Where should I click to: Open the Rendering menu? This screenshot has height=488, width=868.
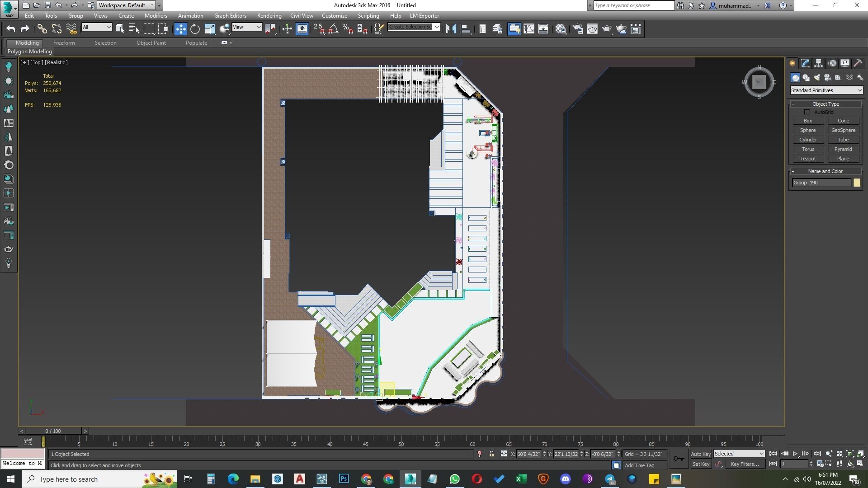click(x=269, y=16)
